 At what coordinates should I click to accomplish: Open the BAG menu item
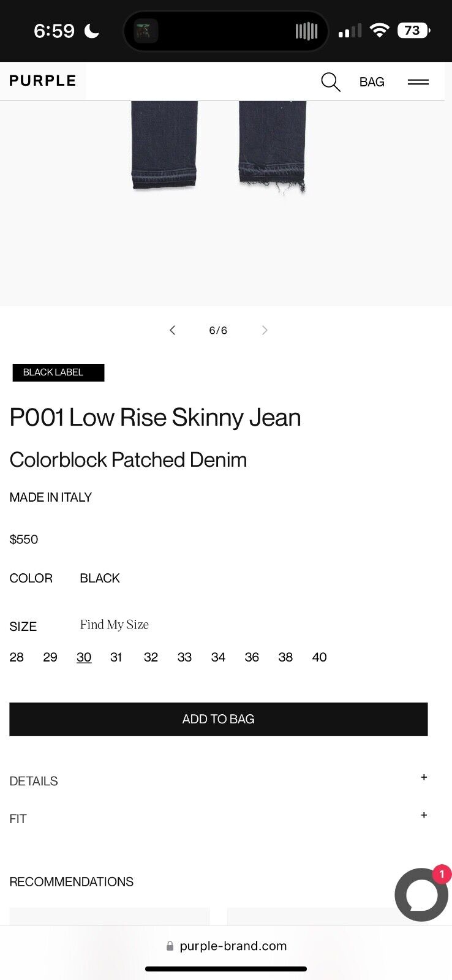[x=372, y=82]
